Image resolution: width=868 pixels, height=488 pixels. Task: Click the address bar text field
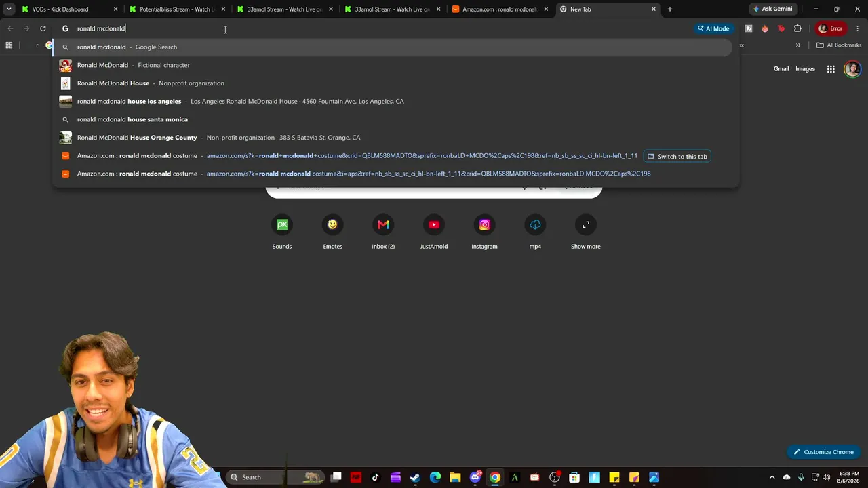pyautogui.click(x=380, y=28)
